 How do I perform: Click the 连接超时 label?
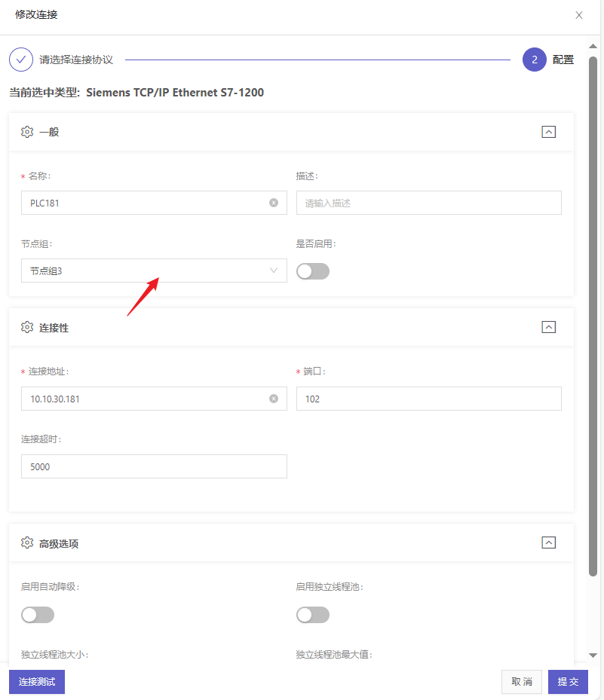[41, 439]
